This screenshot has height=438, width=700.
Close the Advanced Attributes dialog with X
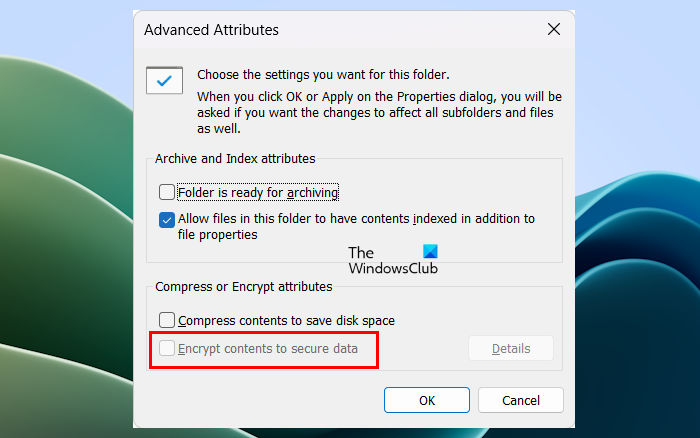[554, 29]
